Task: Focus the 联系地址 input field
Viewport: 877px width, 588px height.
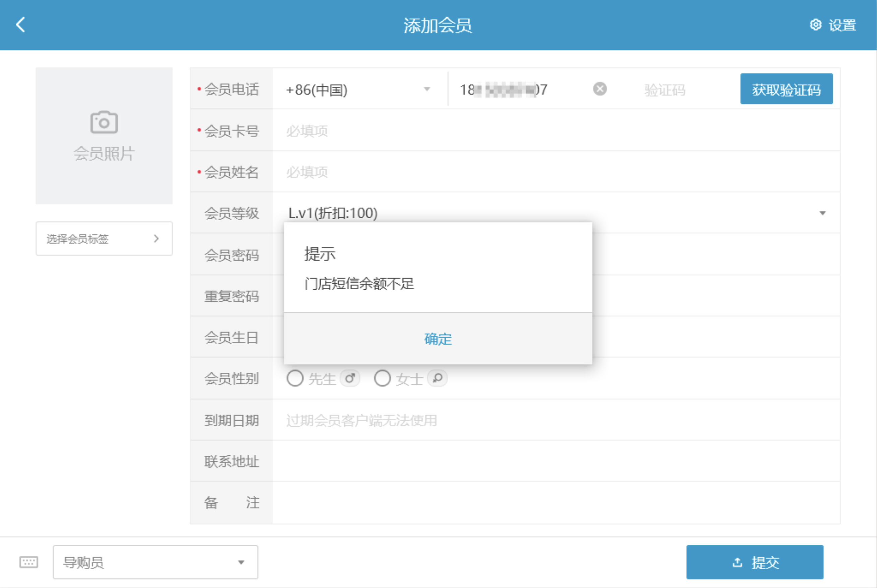Action: point(556,461)
